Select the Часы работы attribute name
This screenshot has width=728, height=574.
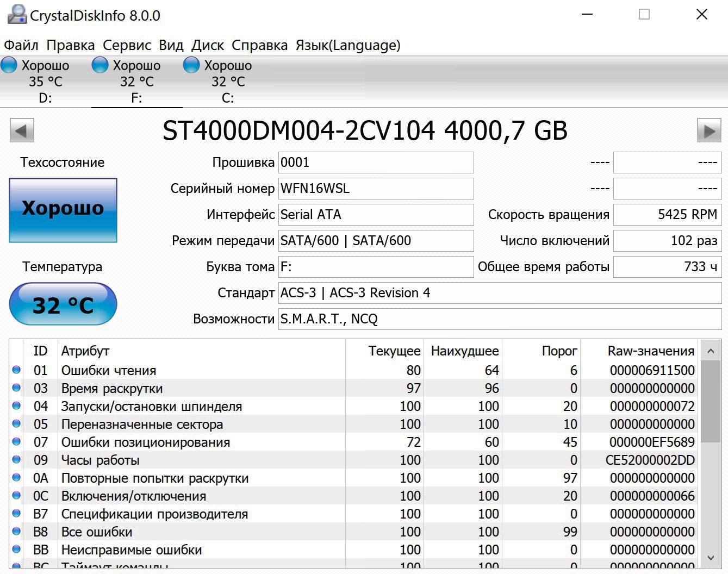point(101,460)
